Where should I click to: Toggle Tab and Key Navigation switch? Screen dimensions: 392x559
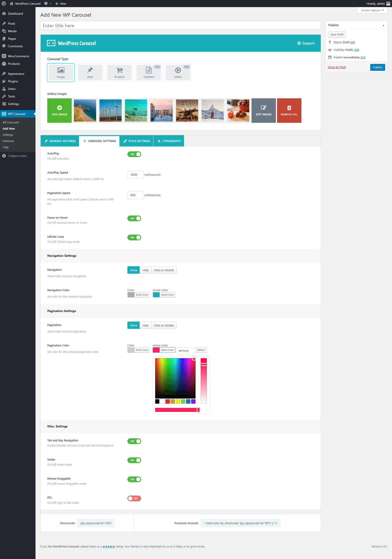click(x=134, y=441)
